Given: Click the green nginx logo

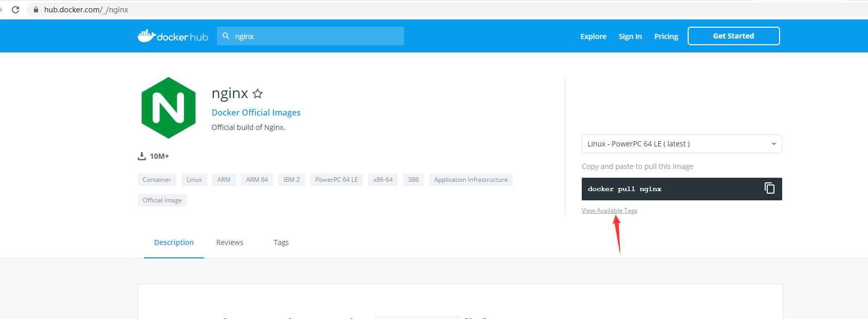Looking at the screenshot, I should pos(169,108).
